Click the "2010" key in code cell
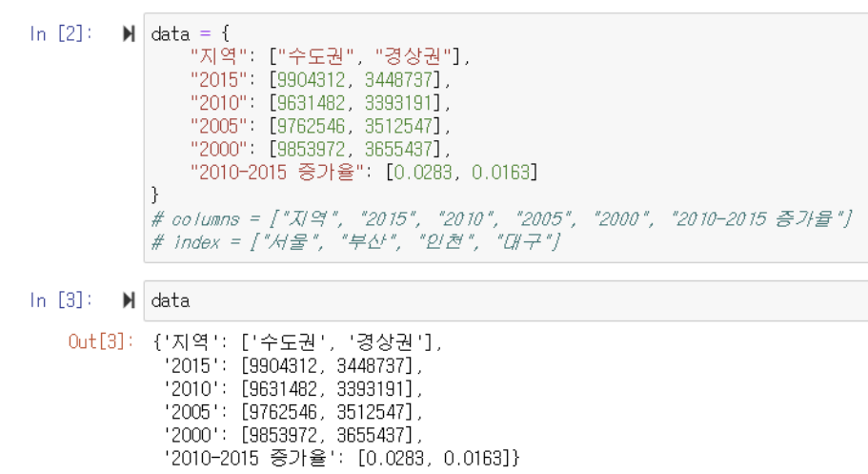 [x=218, y=103]
